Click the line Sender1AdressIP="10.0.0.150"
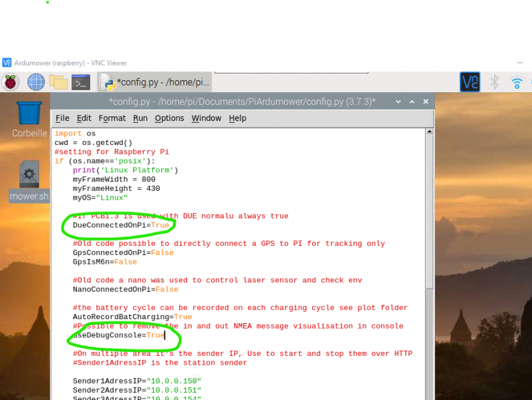 point(137,381)
